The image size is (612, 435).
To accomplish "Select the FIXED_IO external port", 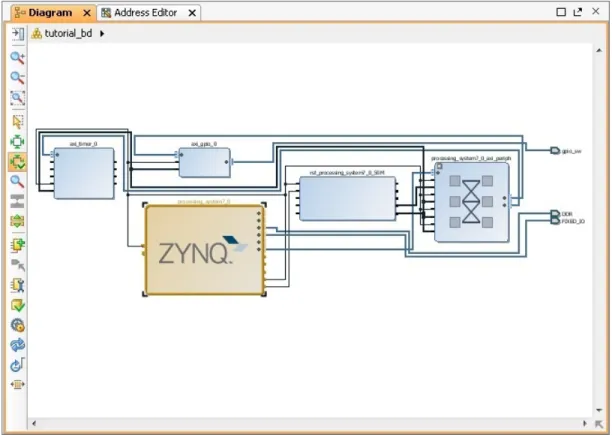I will click(x=555, y=221).
